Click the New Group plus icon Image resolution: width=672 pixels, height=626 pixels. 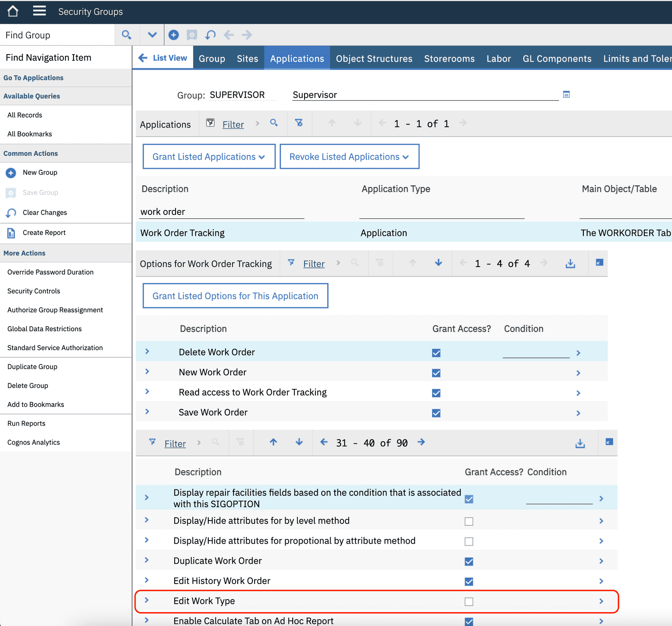pyautogui.click(x=10, y=173)
